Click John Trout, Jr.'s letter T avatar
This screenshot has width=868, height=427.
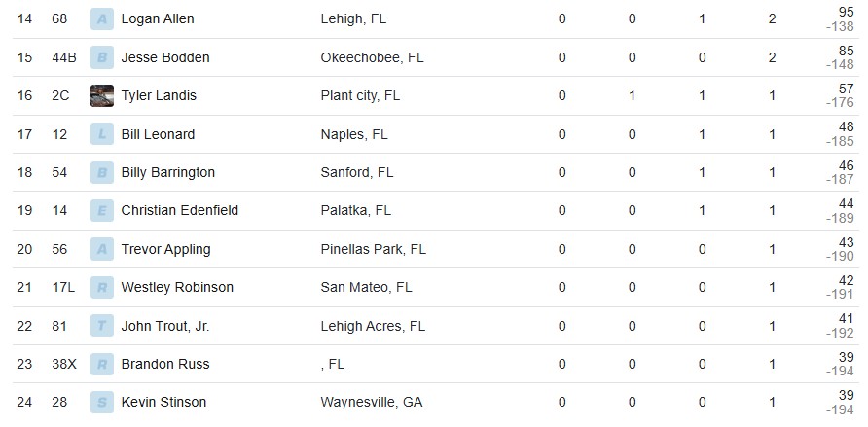click(101, 326)
